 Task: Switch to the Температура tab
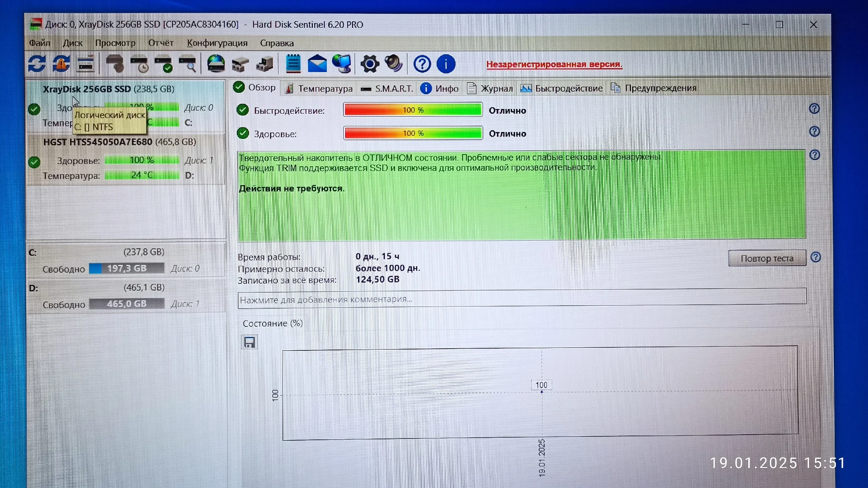click(x=319, y=89)
